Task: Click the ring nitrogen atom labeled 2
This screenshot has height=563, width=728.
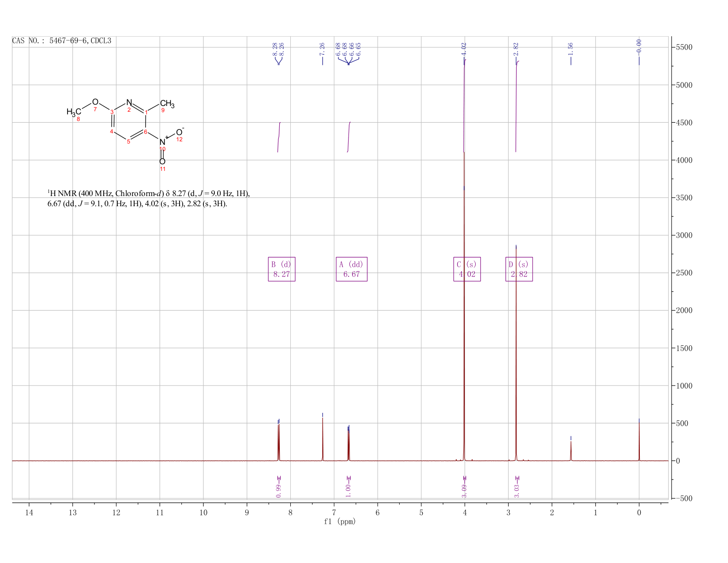Action: (129, 102)
